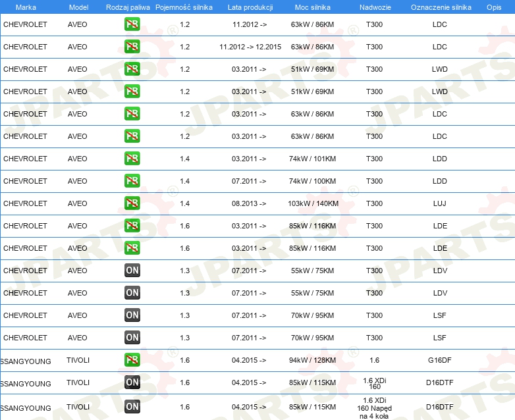Click the ON diesel icon in the Napęd na 4 koła row
Viewport: 515px width, 420px height.
pos(132,407)
